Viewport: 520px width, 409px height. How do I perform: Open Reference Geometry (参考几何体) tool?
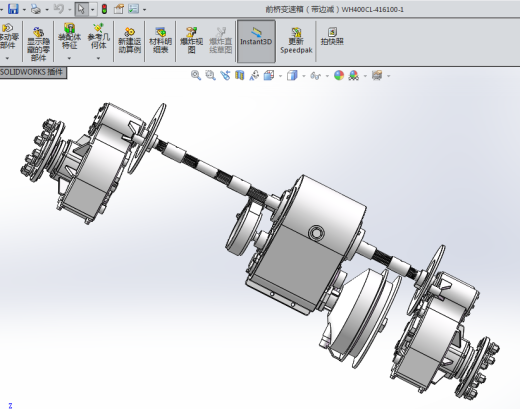coord(99,37)
